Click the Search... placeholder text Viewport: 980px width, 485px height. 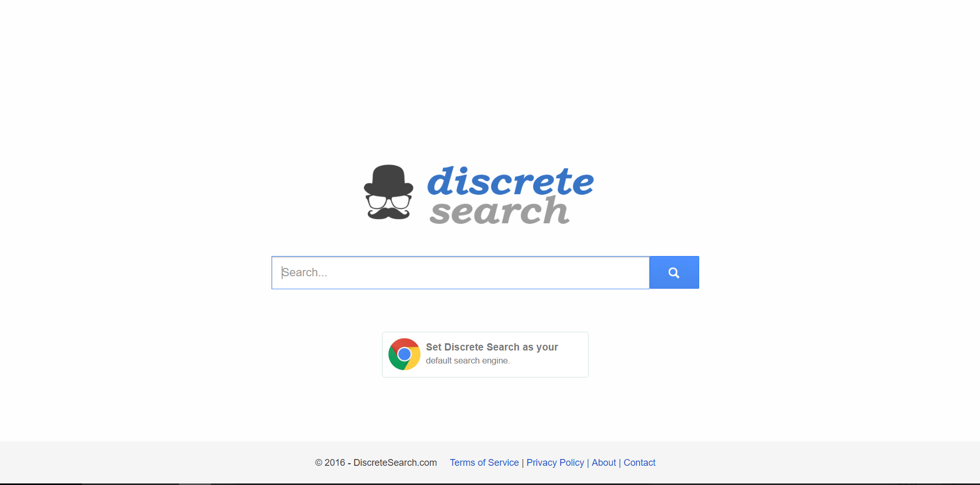[305, 273]
